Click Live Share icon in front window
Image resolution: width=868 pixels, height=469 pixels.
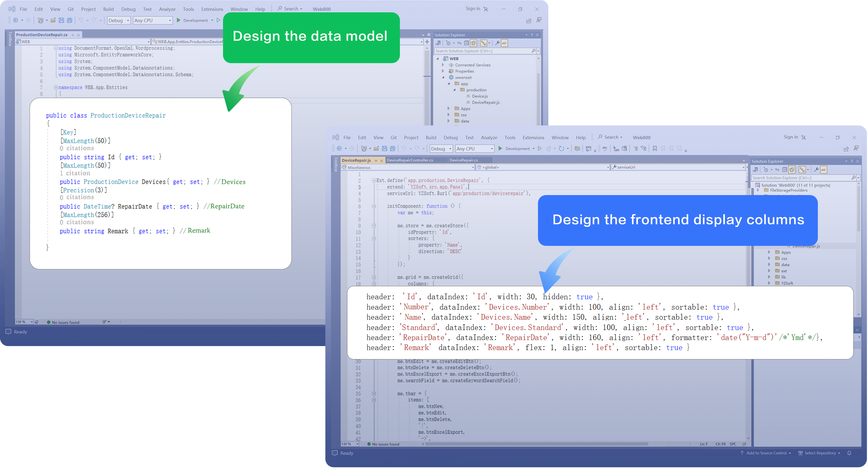846,149
